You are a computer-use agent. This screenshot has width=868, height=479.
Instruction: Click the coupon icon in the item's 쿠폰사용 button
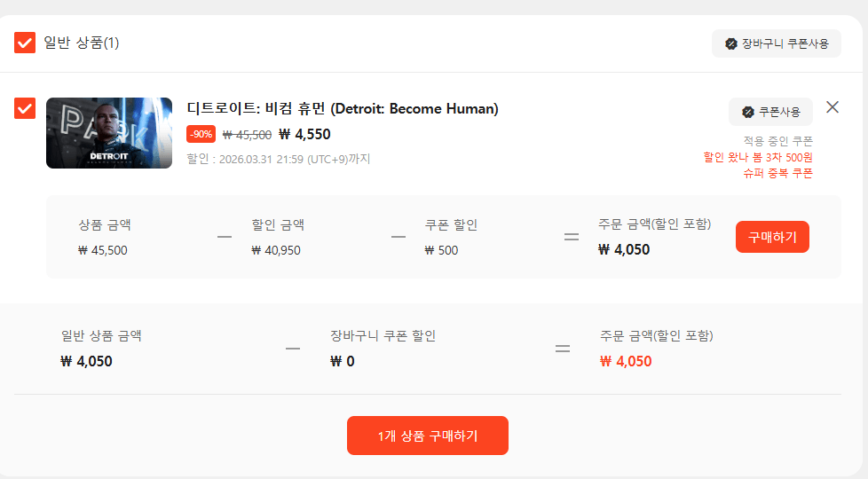point(748,112)
